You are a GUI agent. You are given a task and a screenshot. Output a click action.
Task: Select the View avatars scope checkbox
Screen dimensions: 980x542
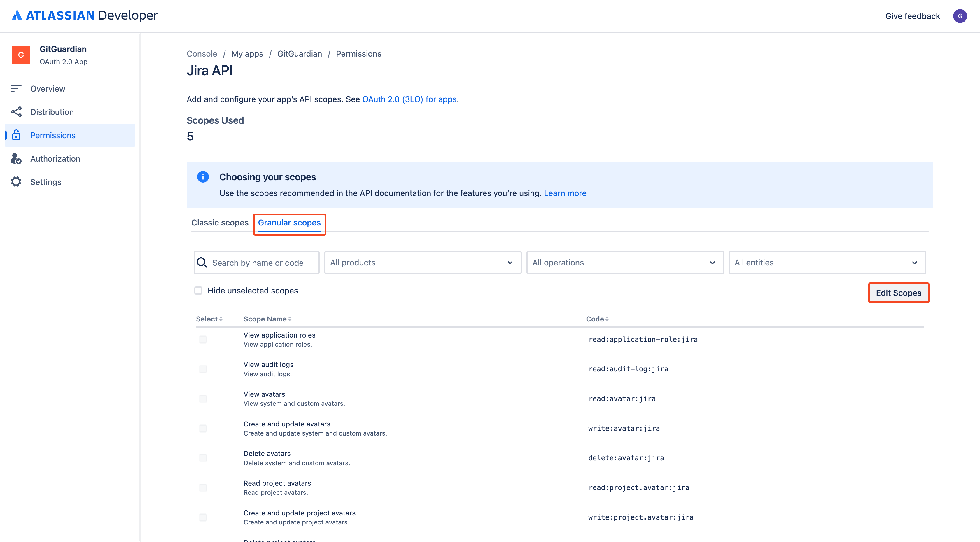(x=203, y=399)
